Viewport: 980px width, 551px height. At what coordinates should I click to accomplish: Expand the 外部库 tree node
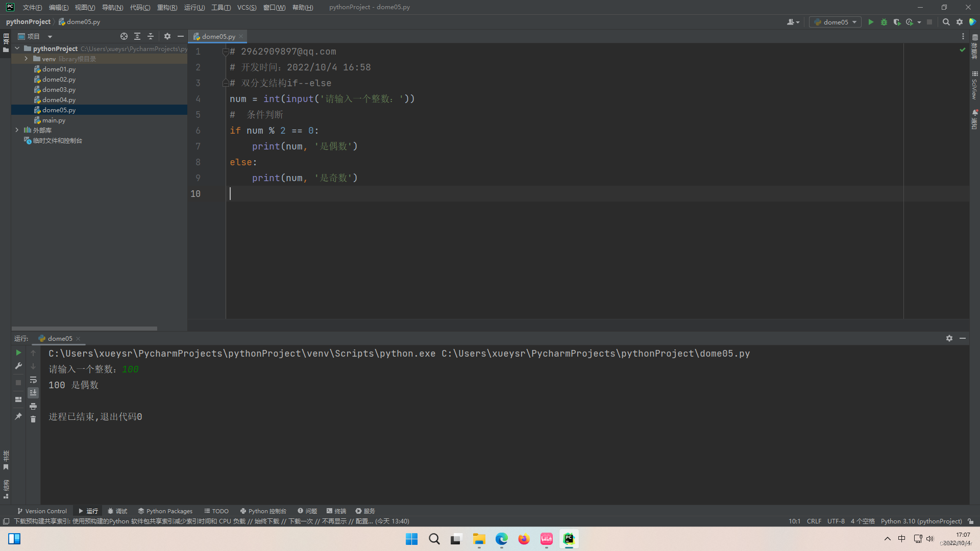pyautogui.click(x=17, y=130)
